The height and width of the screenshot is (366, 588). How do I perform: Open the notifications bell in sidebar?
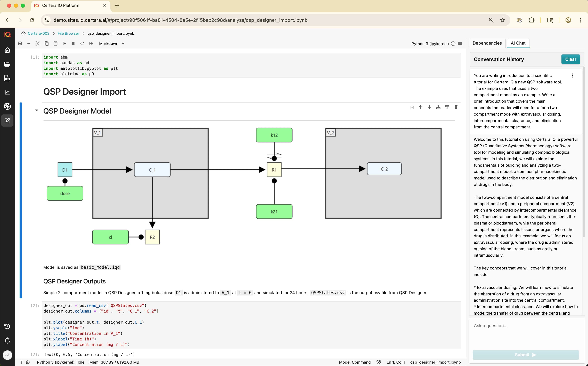click(x=7, y=341)
